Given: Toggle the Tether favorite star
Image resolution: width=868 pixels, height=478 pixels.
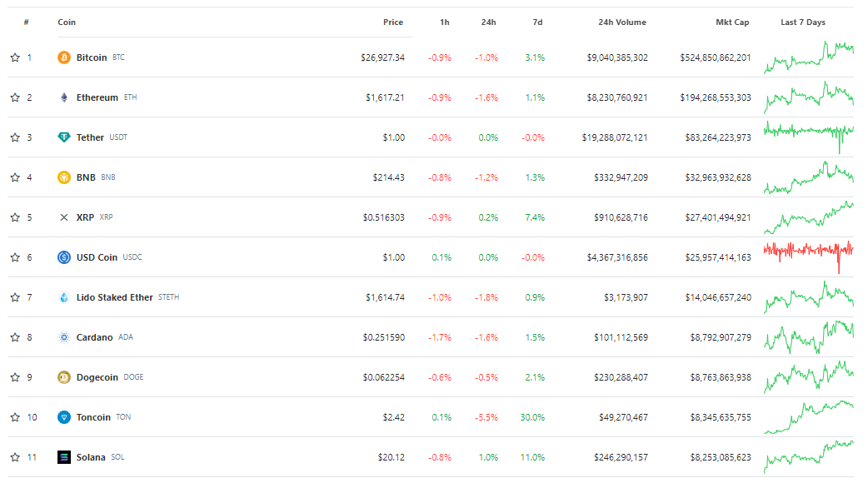Looking at the screenshot, I should 15,137.
